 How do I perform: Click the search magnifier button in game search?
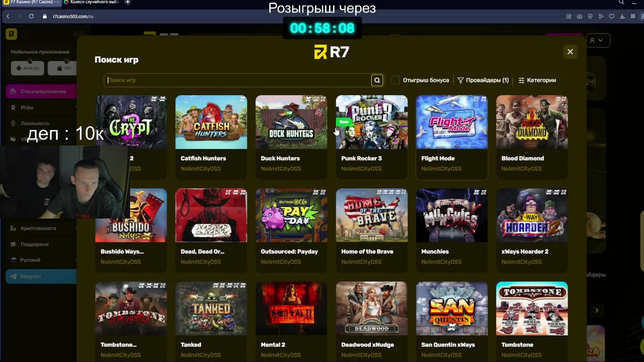(x=377, y=80)
